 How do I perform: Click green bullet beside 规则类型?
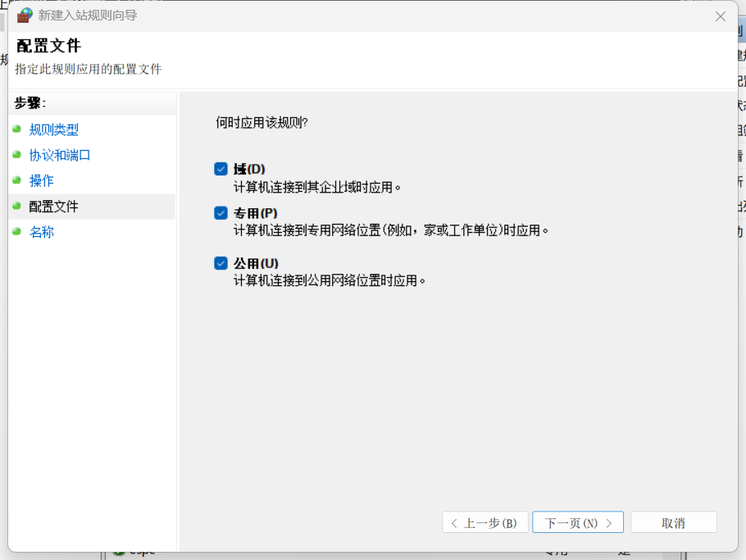[17, 129]
